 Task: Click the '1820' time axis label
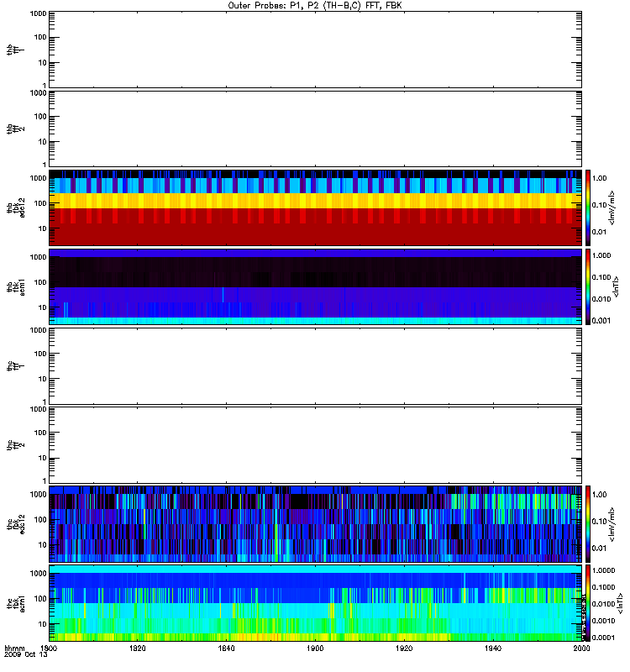coord(137,648)
